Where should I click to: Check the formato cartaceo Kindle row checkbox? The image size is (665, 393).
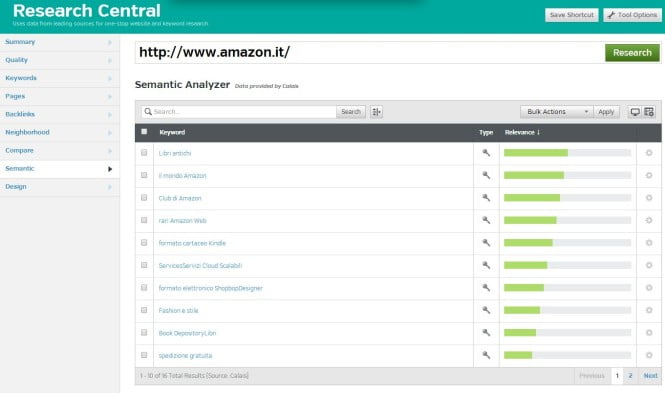point(144,242)
